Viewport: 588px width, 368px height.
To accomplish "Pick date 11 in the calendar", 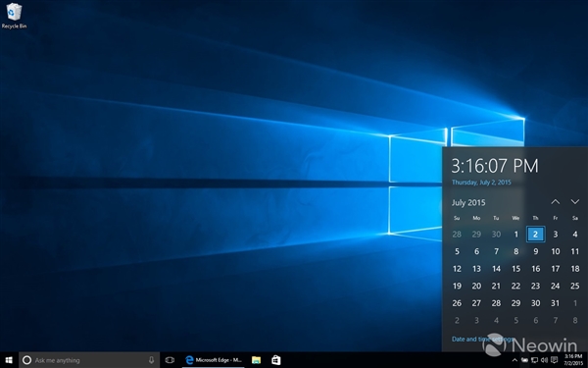I will point(575,251).
